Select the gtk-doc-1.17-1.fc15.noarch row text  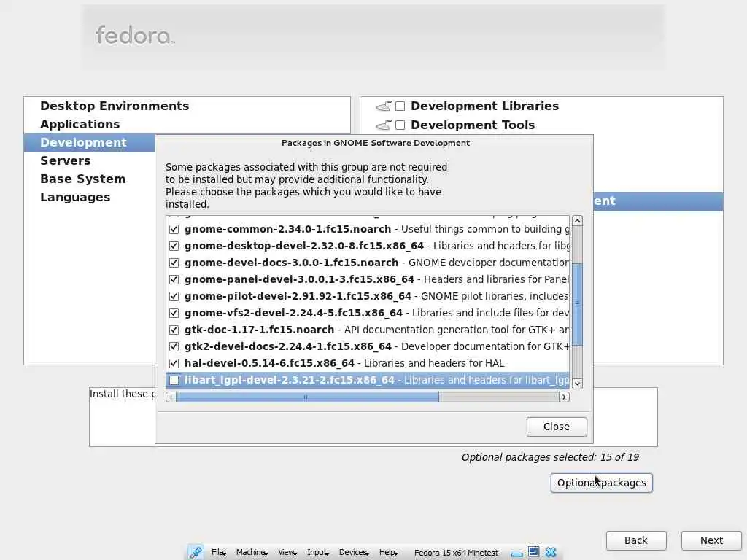tap(259, 330)
